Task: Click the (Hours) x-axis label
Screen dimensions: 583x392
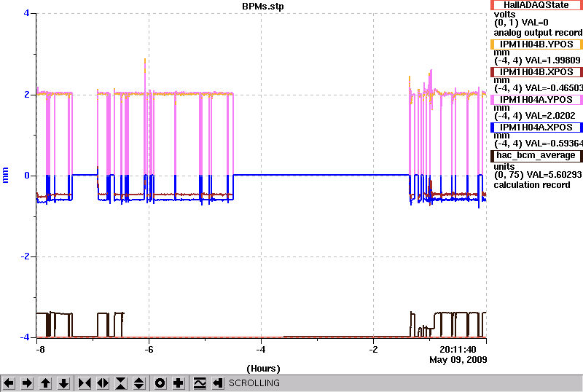Action: tap(263, 369)
